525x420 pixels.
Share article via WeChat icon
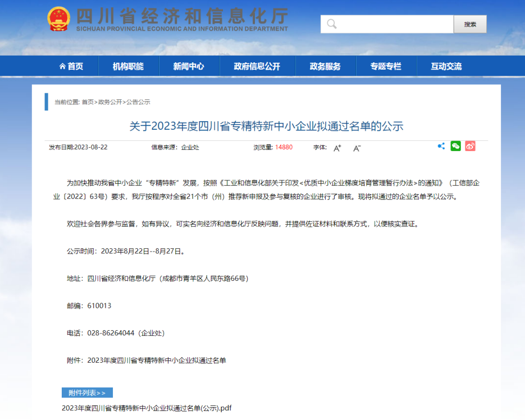pyautogui.click(x=455, y=146)
